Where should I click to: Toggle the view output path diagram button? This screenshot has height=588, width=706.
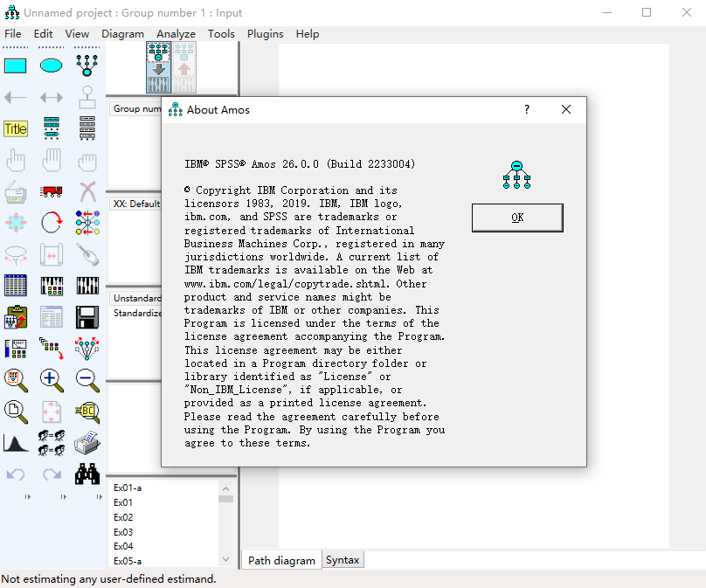[x=183, y=67]
